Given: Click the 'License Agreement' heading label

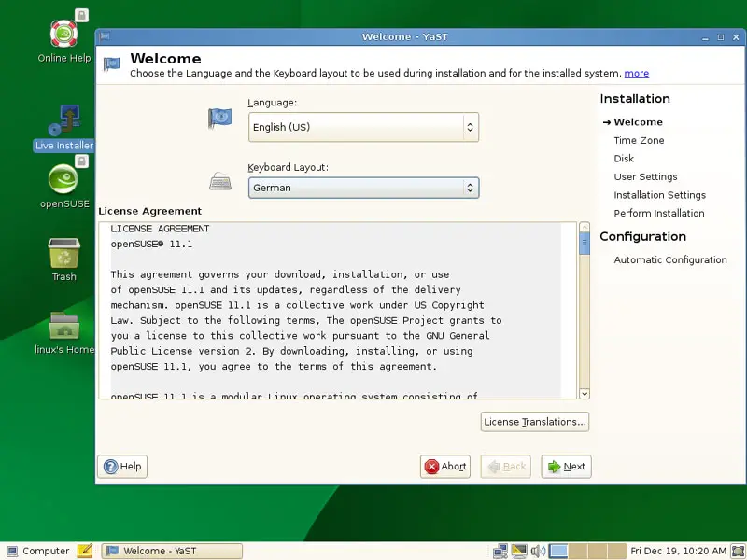Looking at the screenshot, I should pos(150,211).
